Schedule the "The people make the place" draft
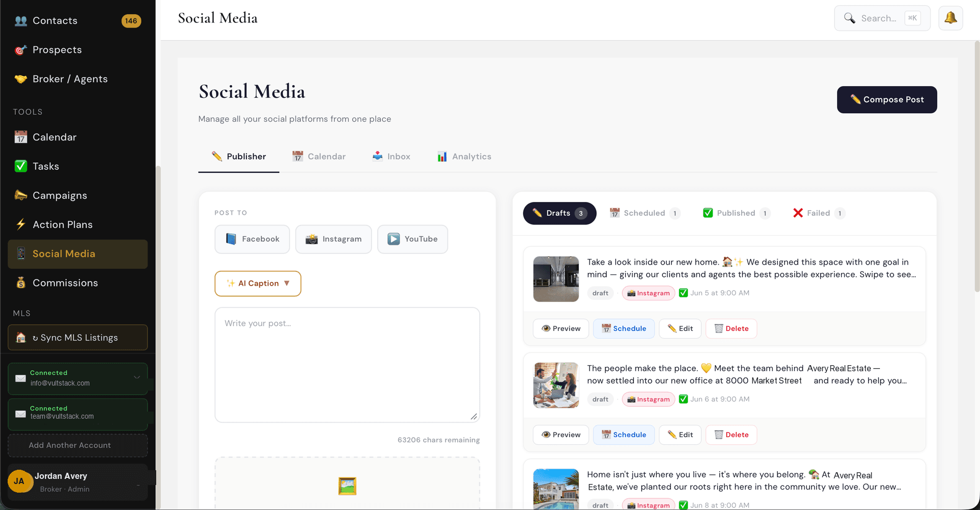The image size is (980, 510). coord(624,435)
